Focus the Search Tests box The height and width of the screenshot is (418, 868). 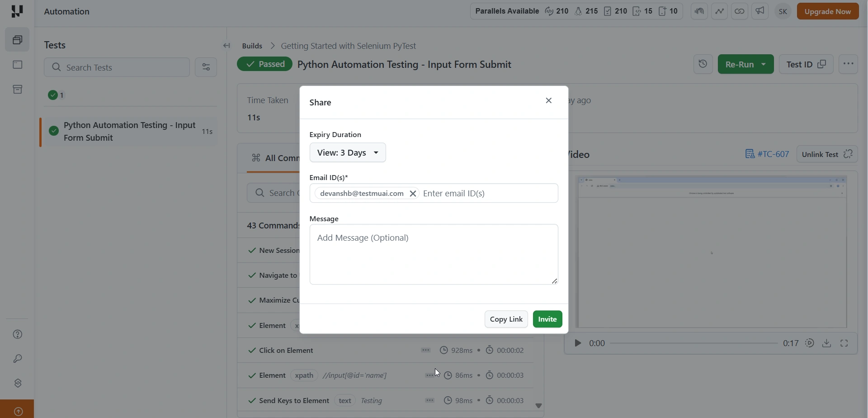click(x=117, y=67)
